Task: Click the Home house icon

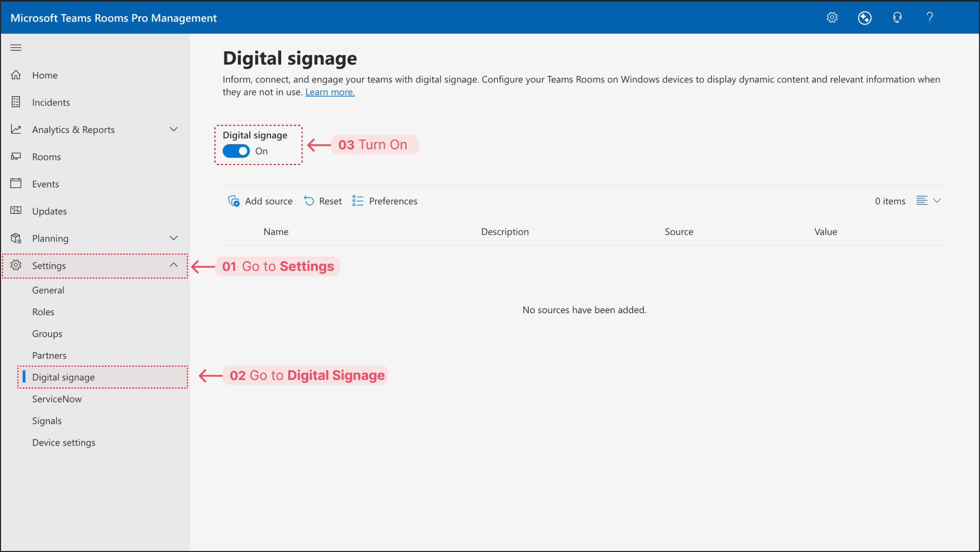Action: pyautogui.click(x=16, y=75)
